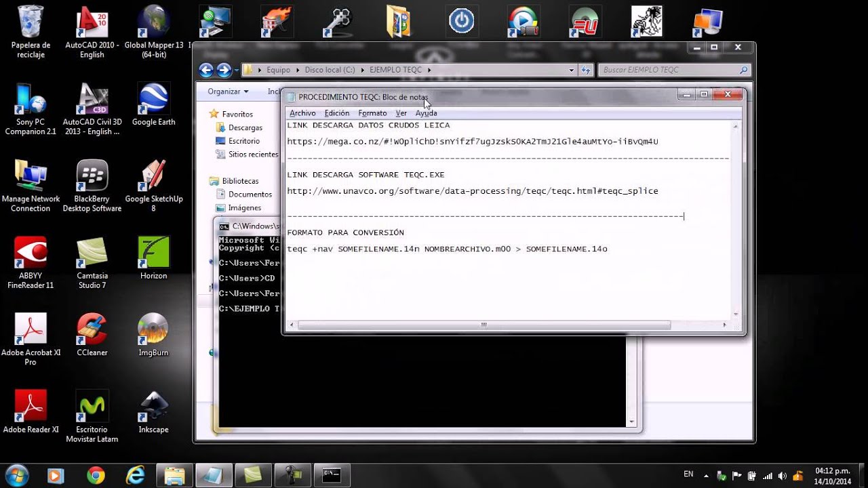Open the Archivo menu in Bloc de notas
The width and height of the screenshot is (868, 488).
click(x=302, y=113)
